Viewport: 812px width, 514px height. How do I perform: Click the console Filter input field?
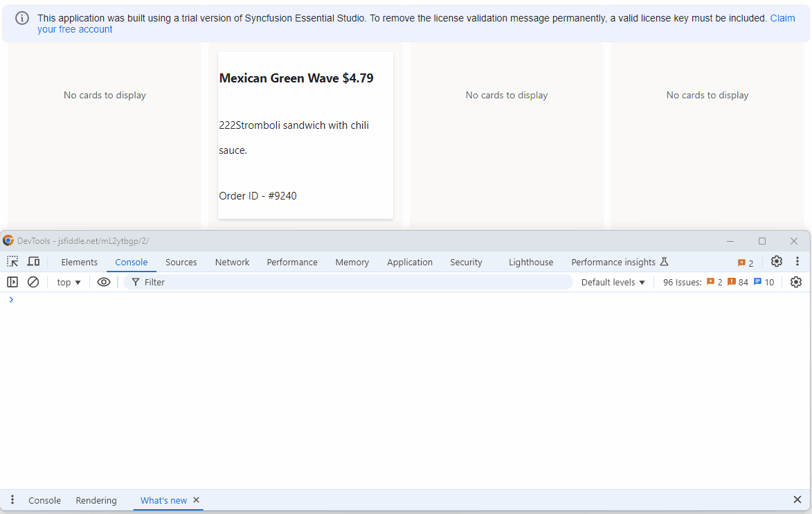point(346,282)
